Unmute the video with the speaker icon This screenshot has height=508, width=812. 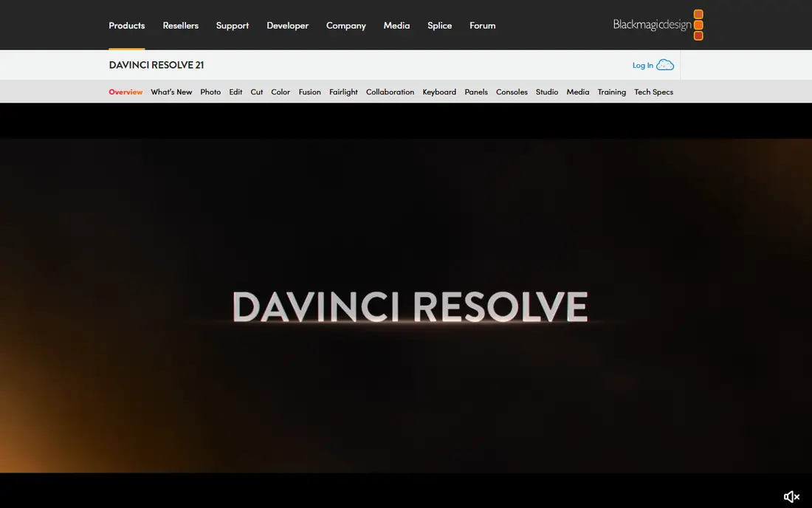click(791, 497)
